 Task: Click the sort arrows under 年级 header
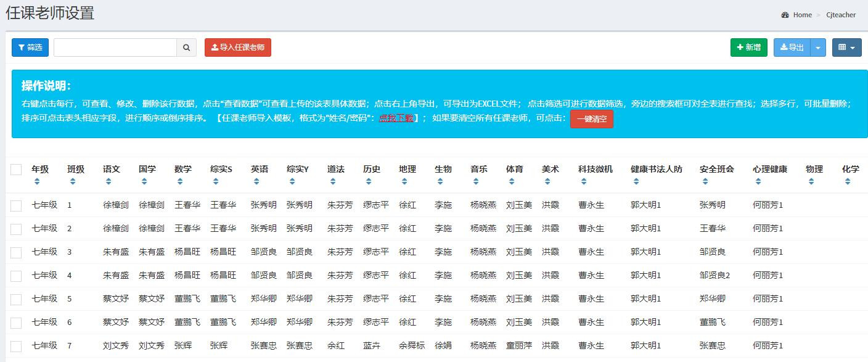(37, 181)
